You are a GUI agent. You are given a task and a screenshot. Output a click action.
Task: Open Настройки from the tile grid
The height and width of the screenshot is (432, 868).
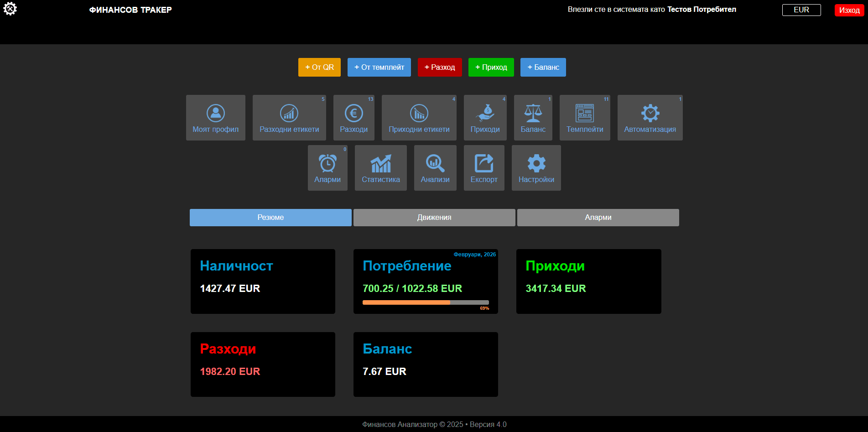[x=536, y=168]
